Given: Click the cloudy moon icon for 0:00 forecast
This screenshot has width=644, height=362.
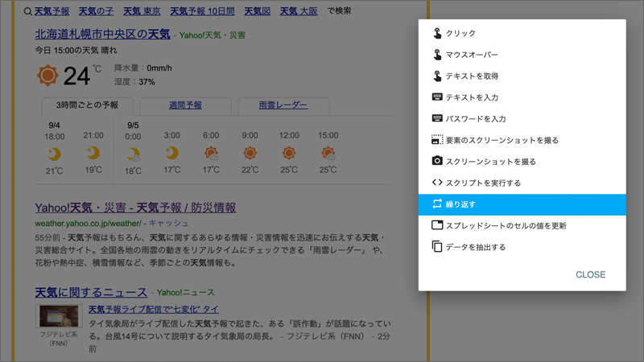Looking at the screenshot, I should 133,154.
